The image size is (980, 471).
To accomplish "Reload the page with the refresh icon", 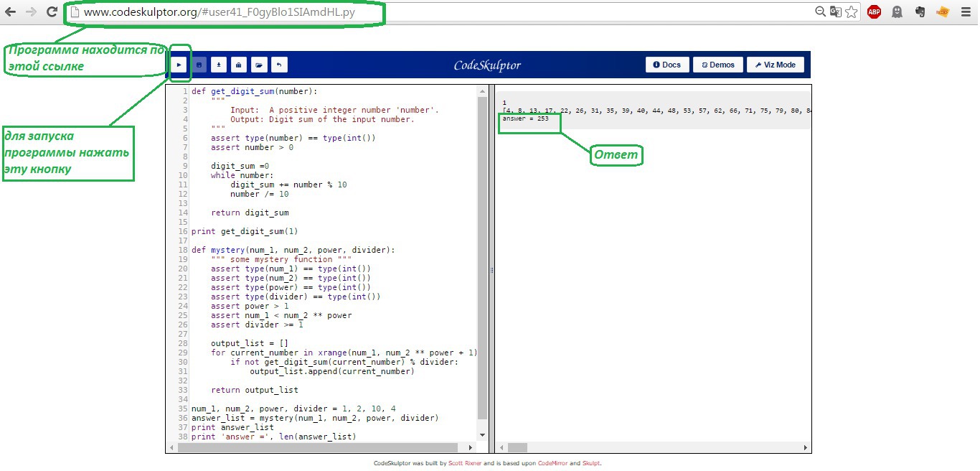I will (52, 12).
